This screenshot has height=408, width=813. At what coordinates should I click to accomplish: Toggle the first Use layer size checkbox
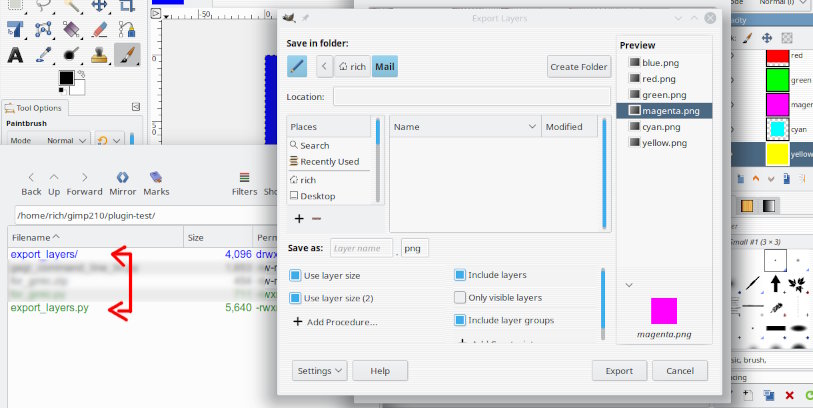click(295, 275)
